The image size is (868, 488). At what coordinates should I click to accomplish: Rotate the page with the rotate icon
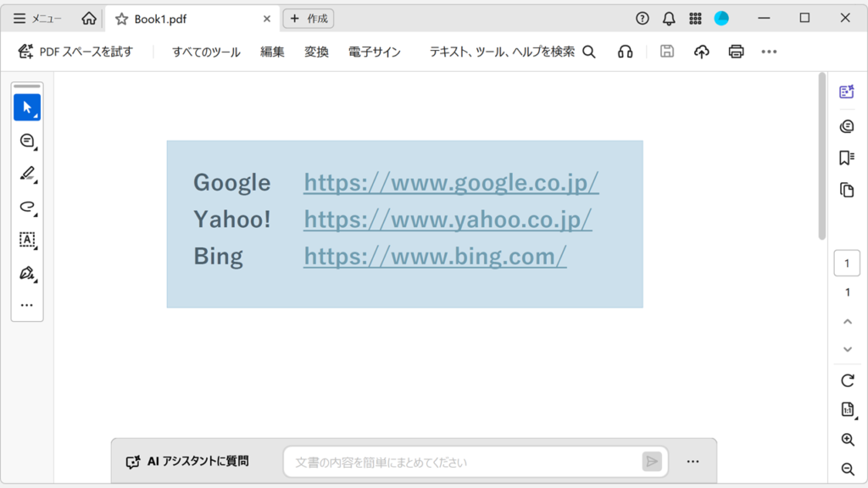[847, 380]
